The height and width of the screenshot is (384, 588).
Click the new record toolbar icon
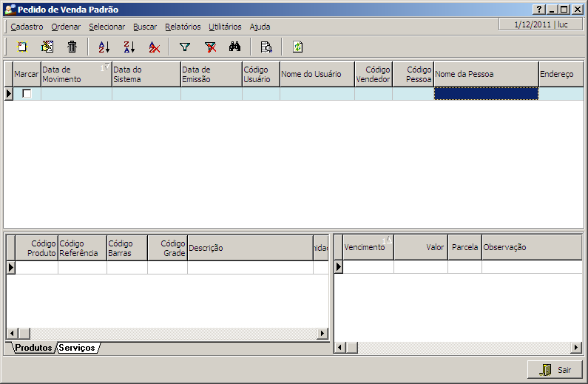22,47
